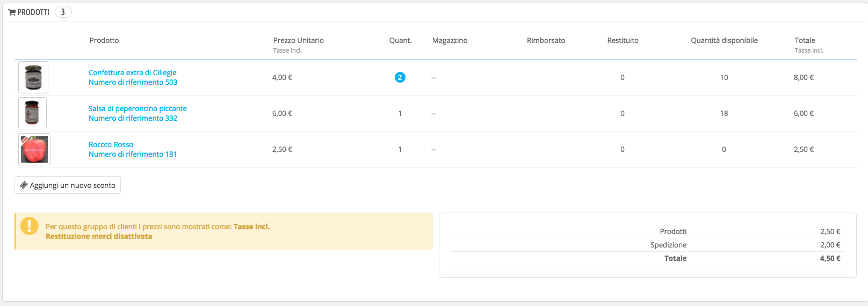
Task: Click Numero di riferimento 503
Action: tap(133, 82)
